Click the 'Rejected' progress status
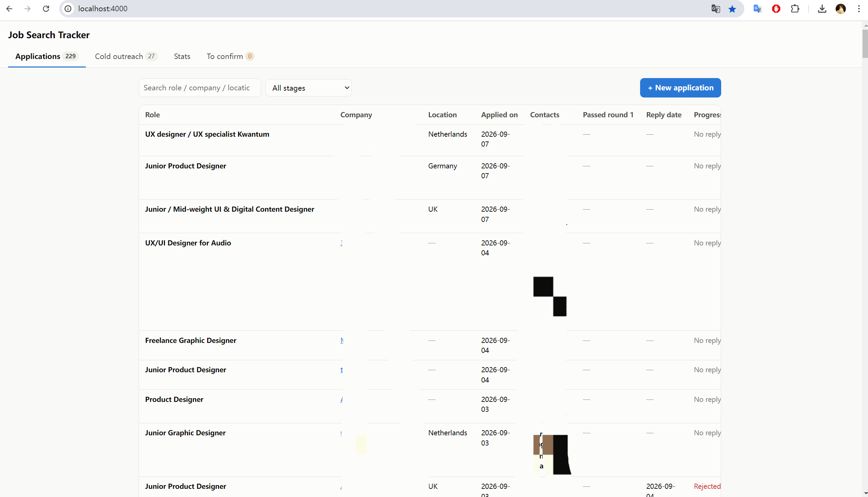Image resolution: width=868 pixels, height=497 pixels. coord(707,486)
